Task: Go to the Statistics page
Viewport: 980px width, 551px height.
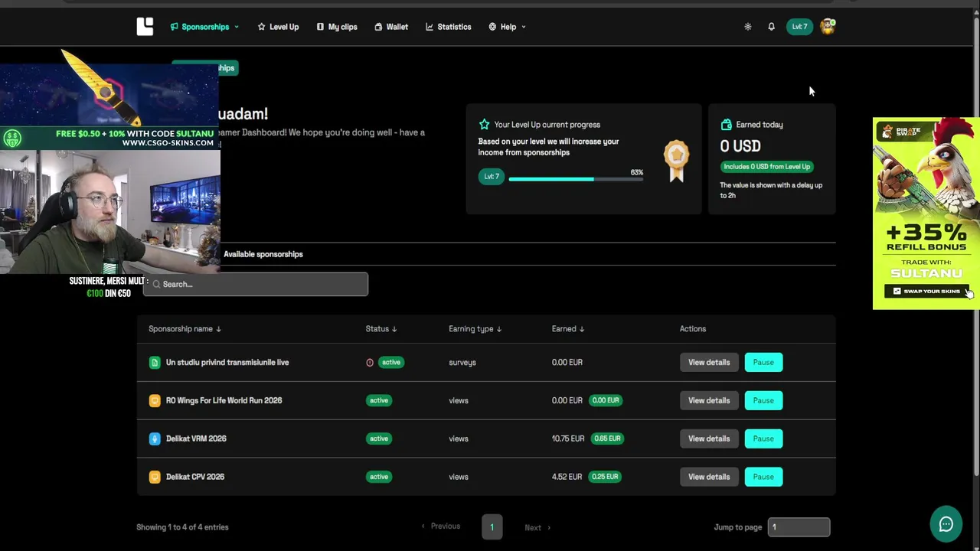Action: (x=449, y=27)
